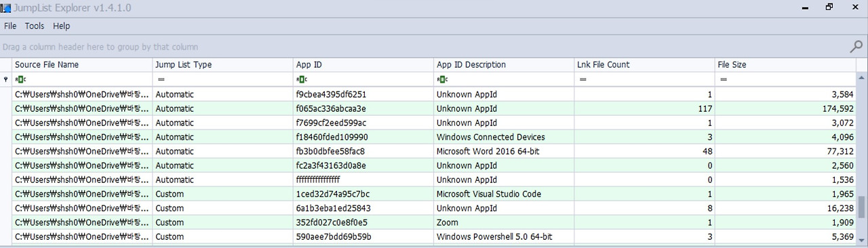Click Lnk File Count value 48
868x248 pixels.
coord(708,151)
